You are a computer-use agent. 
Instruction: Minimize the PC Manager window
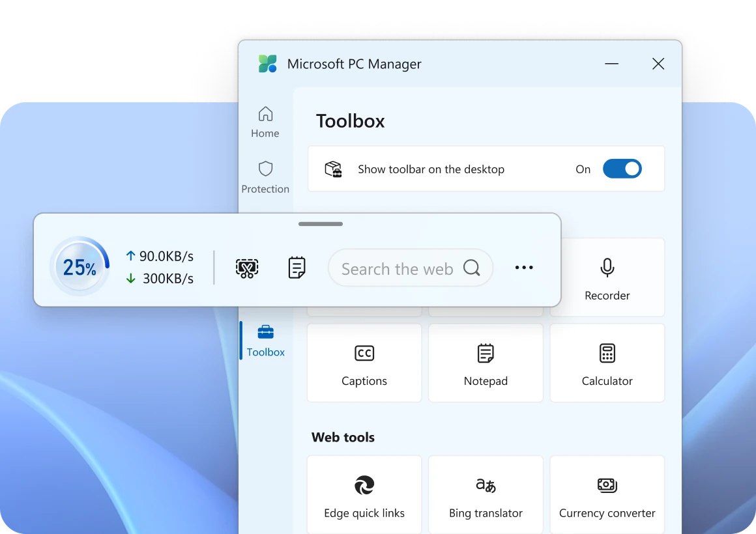(x=611, y=64)
